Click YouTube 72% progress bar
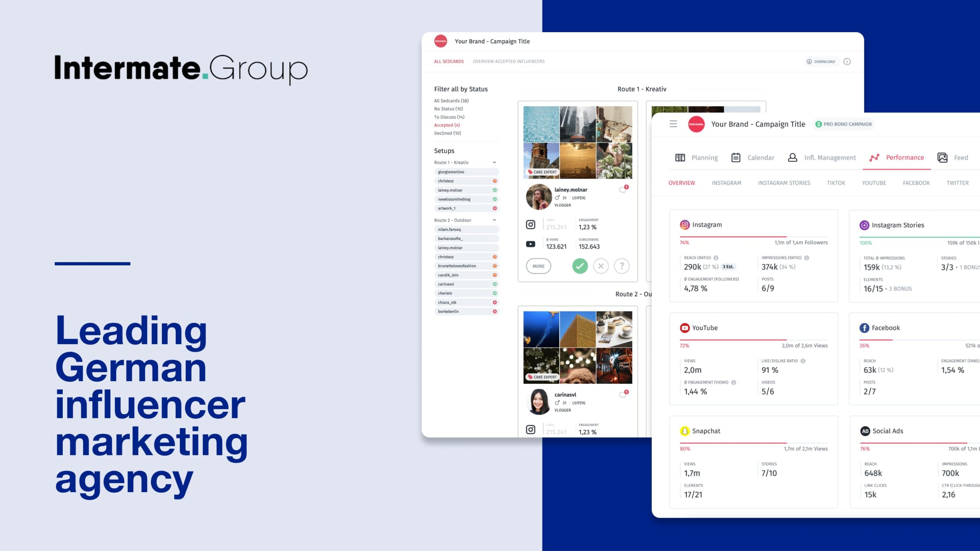This screenshot has height=551, width=980. click(x=753, y=340)
